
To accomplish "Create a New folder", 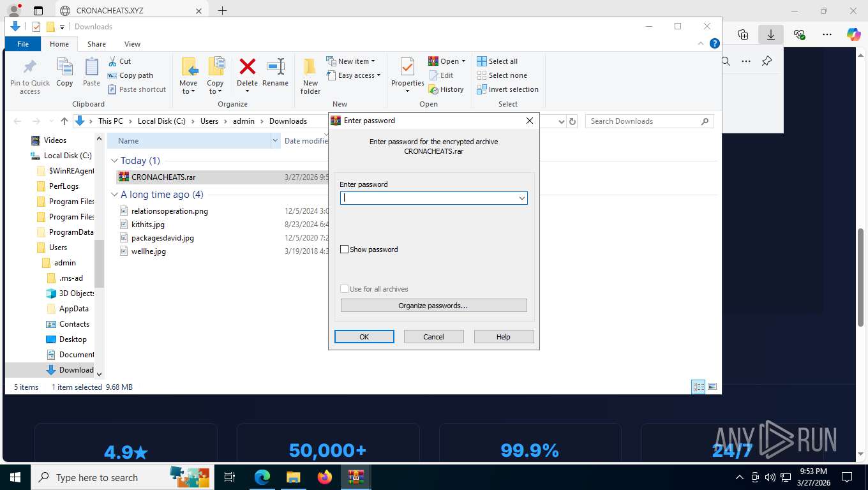I will (x=310, y=76).
